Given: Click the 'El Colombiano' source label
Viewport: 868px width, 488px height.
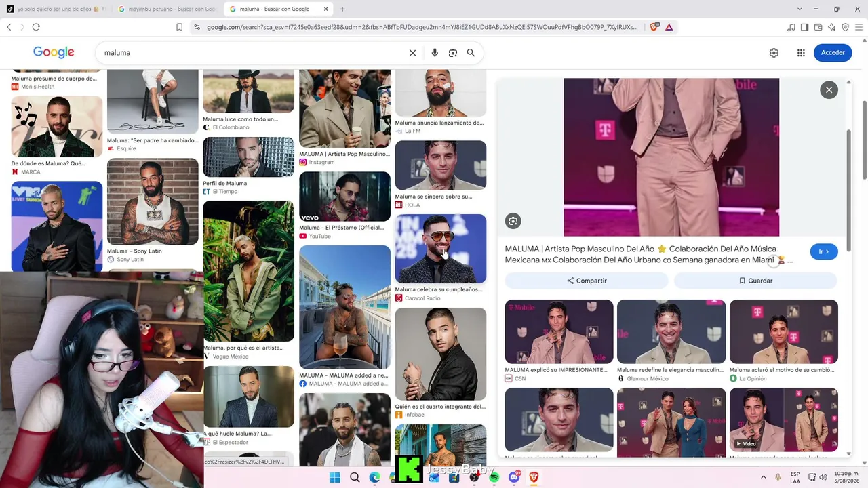Looking at the screenshot, I should point(231,127).
